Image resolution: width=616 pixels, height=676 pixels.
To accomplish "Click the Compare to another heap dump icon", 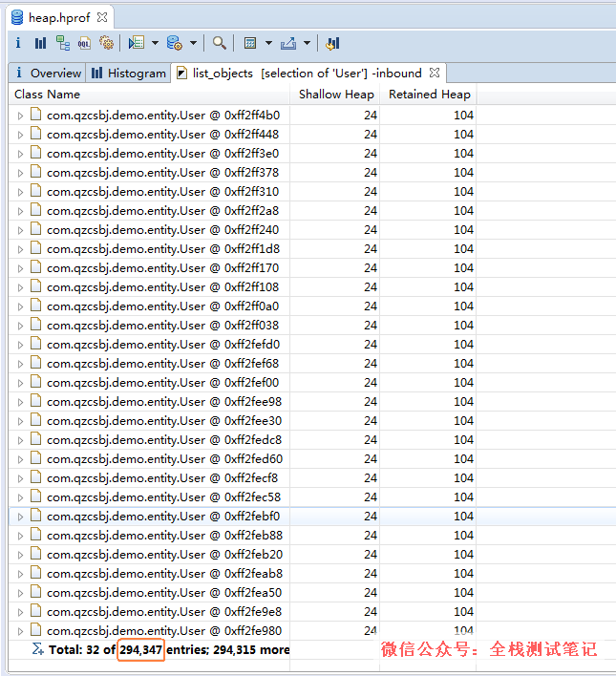I will 332,43.
